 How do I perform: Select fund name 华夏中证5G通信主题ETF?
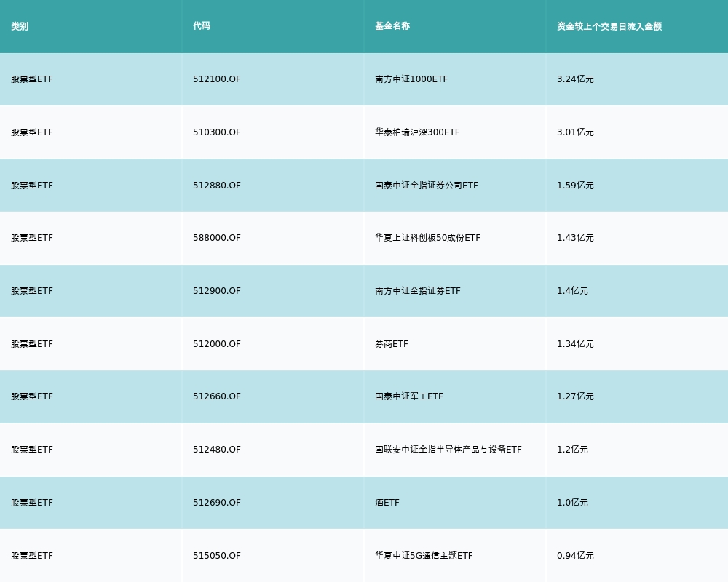tap(424, 556)
